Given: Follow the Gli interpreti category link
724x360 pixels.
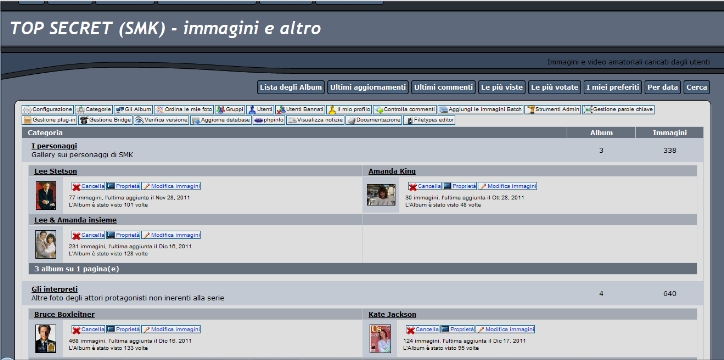Looking at the screenshot, I should [54, 289].
